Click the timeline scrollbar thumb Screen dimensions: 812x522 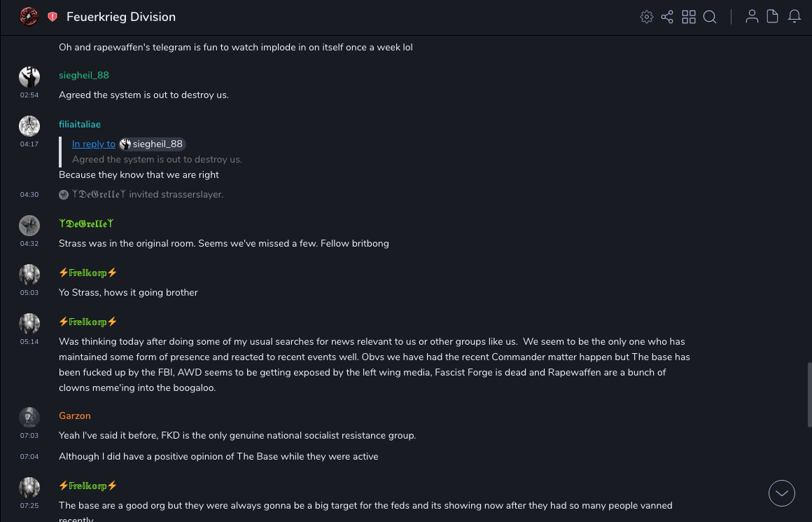click(x=809, y=395)
